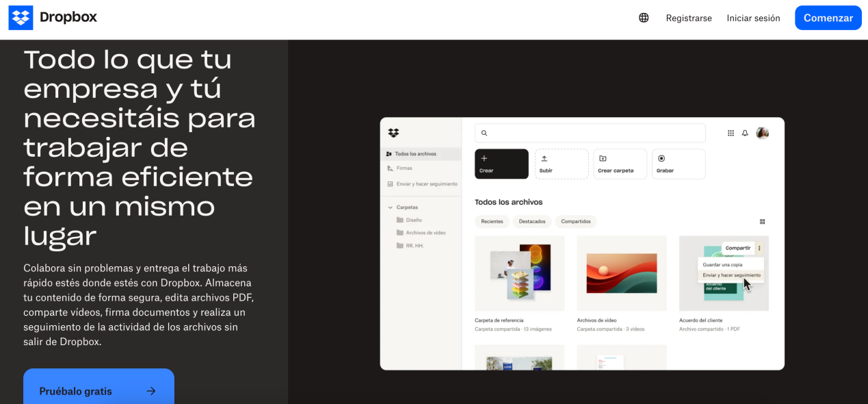This screenshot has width=868, height=404.
Task: Click the Acuerdo del cliente file name
Action: coord(700,320)
